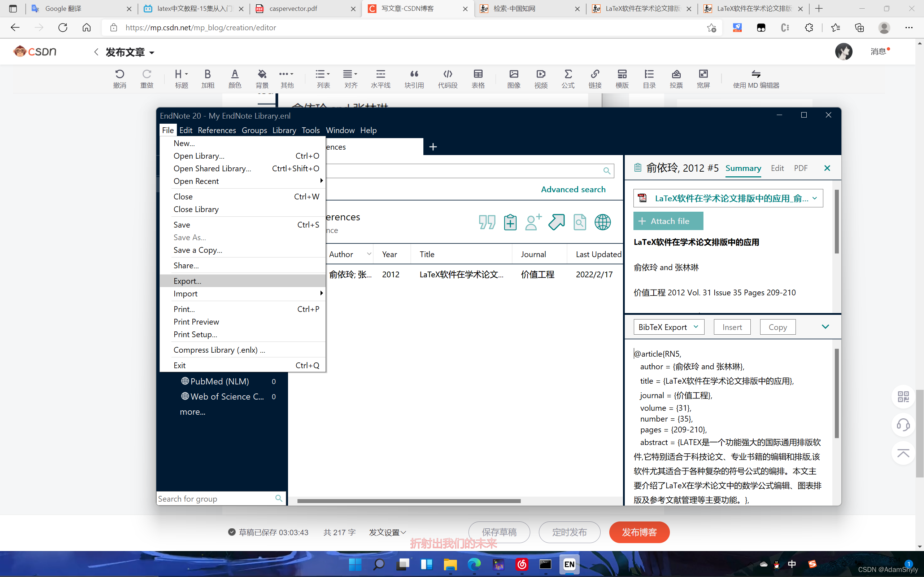Viewport: 924px width, 577px height.
Task: Click the online search globe icon
Action: pos(602,222)
